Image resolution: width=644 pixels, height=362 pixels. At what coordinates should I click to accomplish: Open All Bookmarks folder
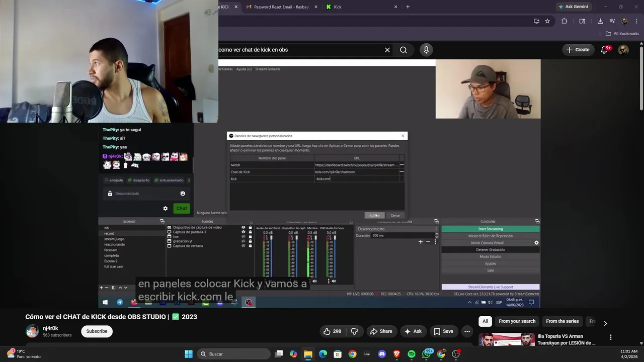tap(622, 34)
